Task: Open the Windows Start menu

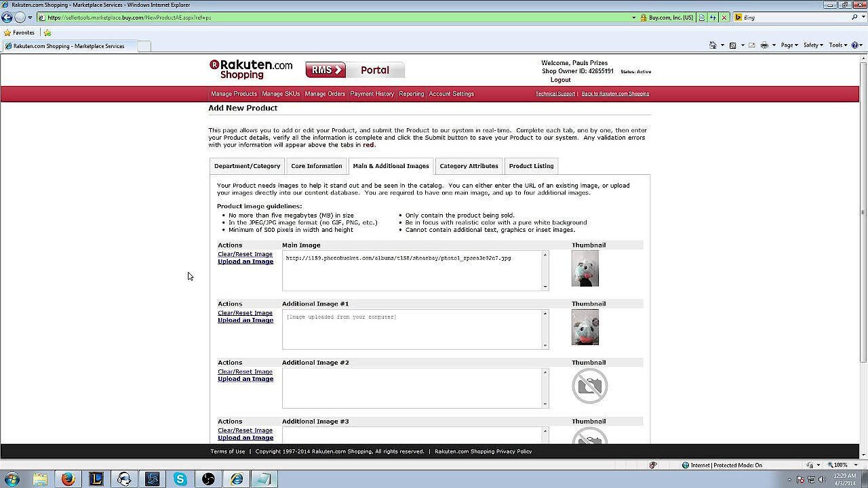Action: 12,479
